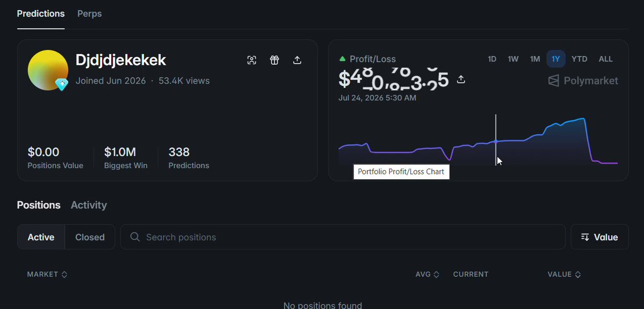Screen dimensions: 644x309
Task: Open the Activity tab
Action: (x=89, y=205)
